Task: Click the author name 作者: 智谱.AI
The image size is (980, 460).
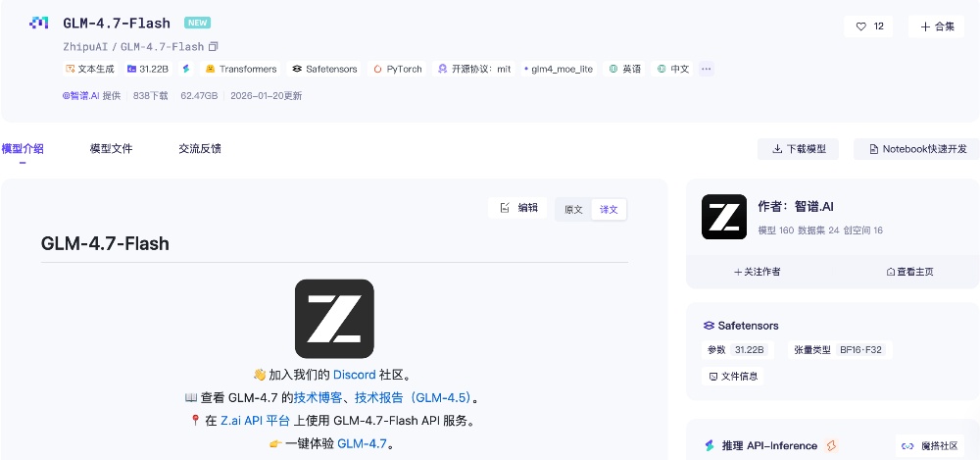Action: point(796,207)
